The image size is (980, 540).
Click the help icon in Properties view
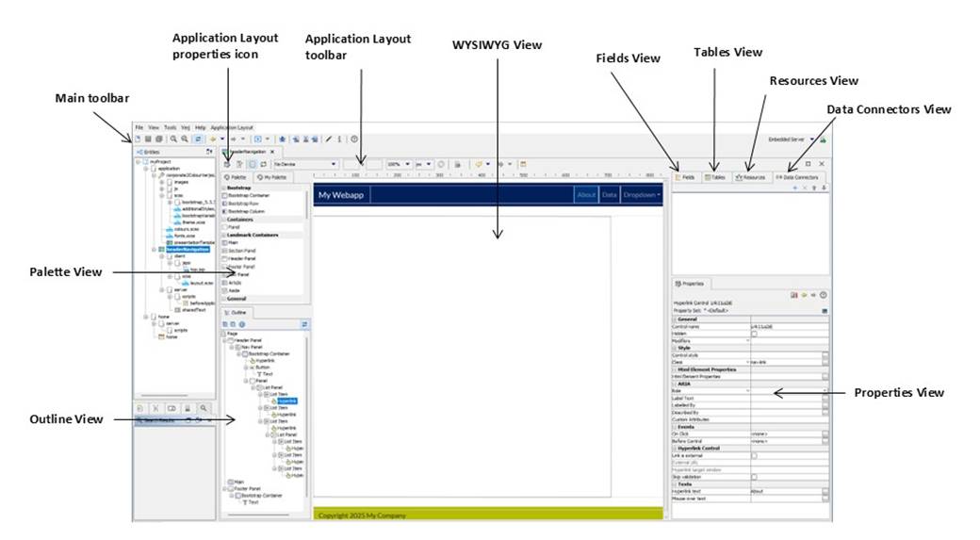point(824,295)
